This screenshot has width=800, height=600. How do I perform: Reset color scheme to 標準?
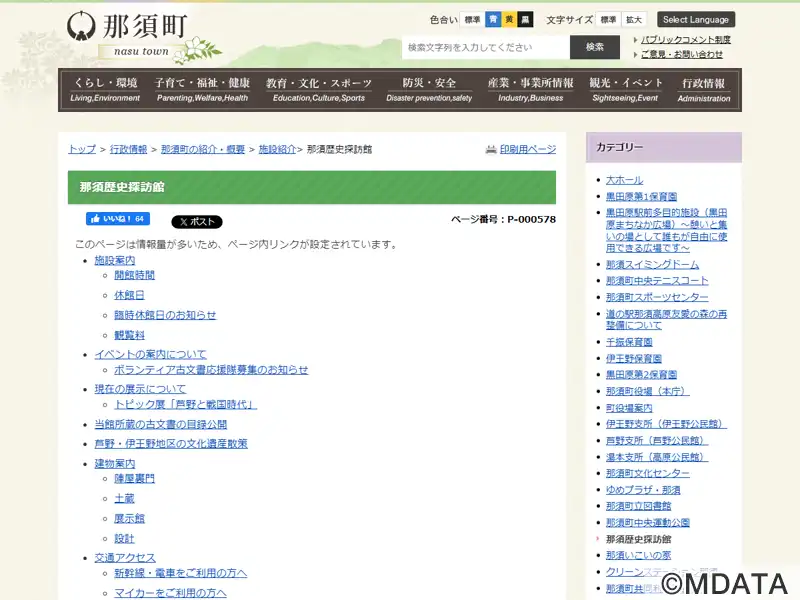tap(472, 19)
